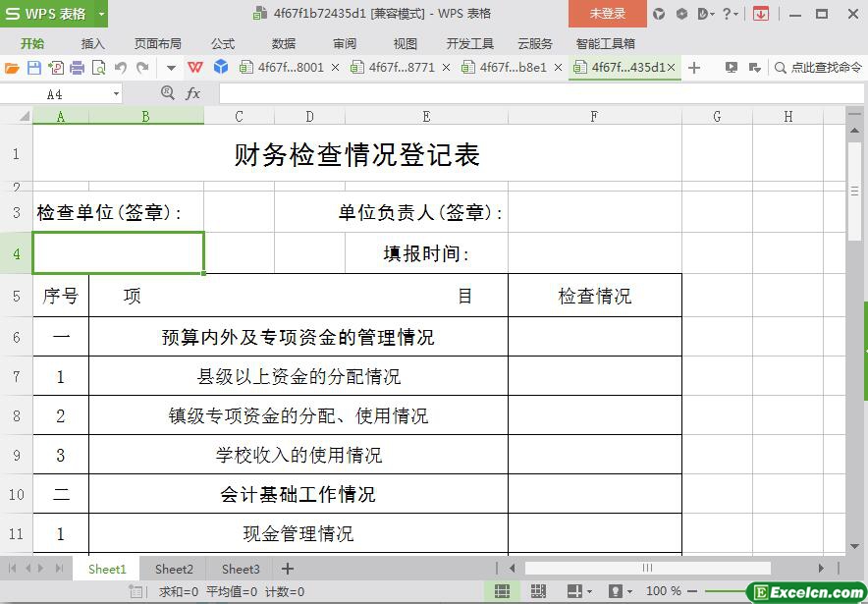Close the active 4f67f...435d1 tab
The width and height of the screenshot is (868, 604).
[671, 68]
